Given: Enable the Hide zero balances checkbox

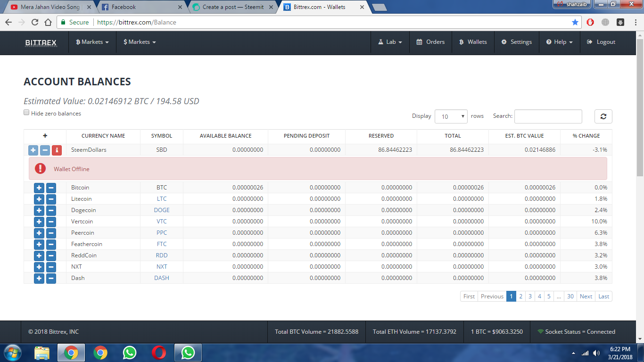Looking at the screenshot, I should (x=26, y=113).
